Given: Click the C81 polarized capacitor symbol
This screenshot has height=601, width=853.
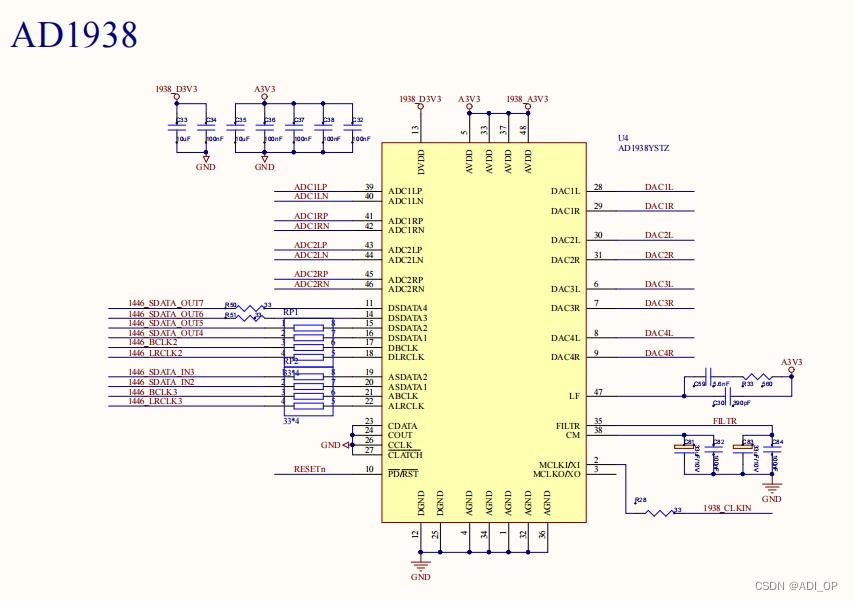Looking at the screenshot, I should click(684, 448).
